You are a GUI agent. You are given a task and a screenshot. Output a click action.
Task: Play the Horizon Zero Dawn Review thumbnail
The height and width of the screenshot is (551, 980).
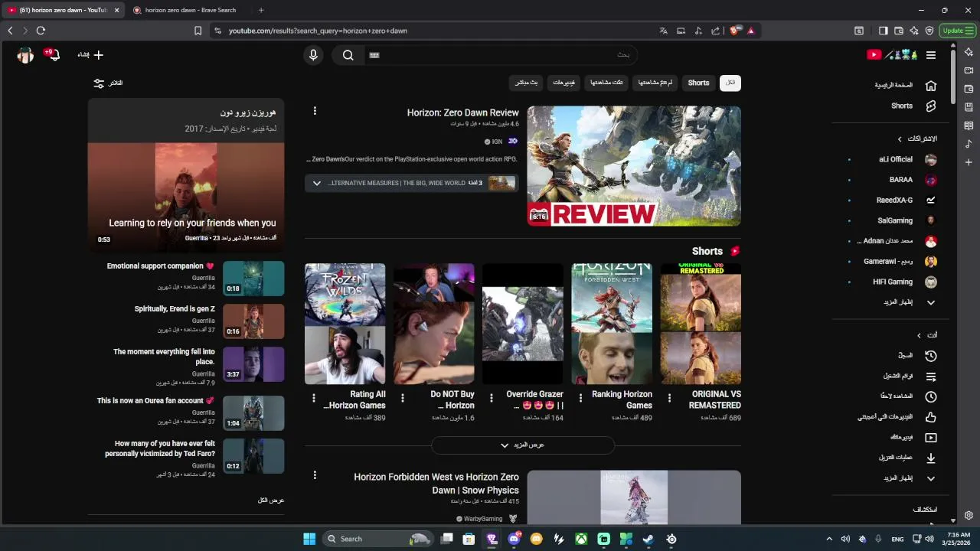[634, 166]
